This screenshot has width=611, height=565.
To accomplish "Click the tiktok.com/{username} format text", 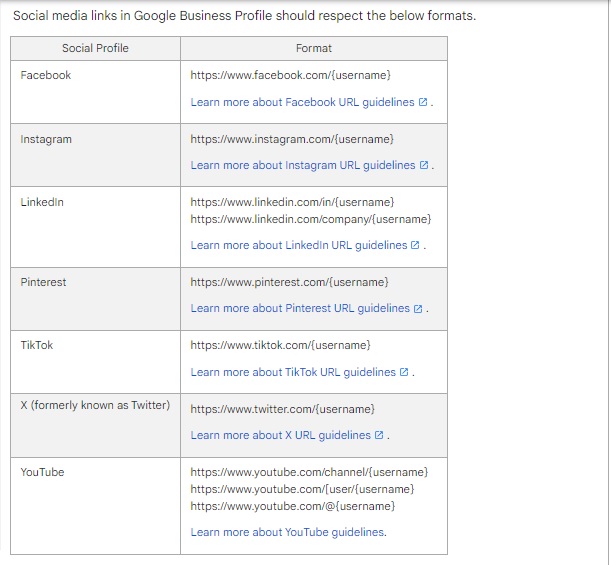I will pyautogui.click(x=281, y=345).
